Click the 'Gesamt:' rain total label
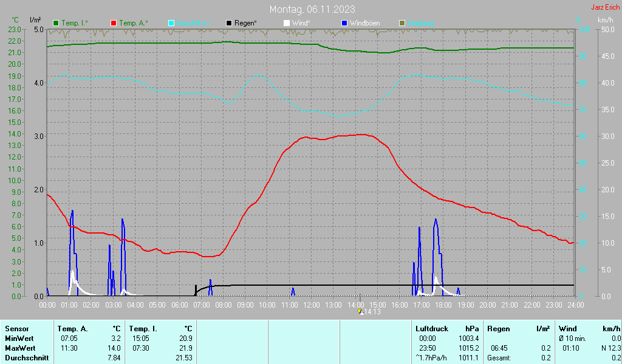 [x=499, y=358]
